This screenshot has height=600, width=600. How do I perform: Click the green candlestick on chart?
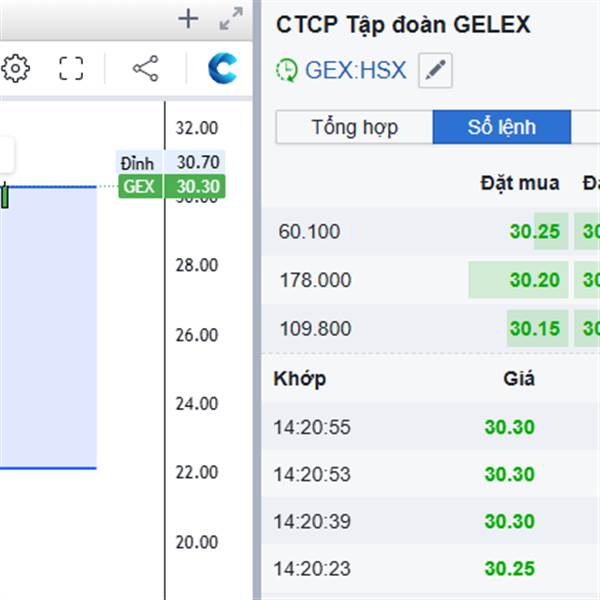5,196
